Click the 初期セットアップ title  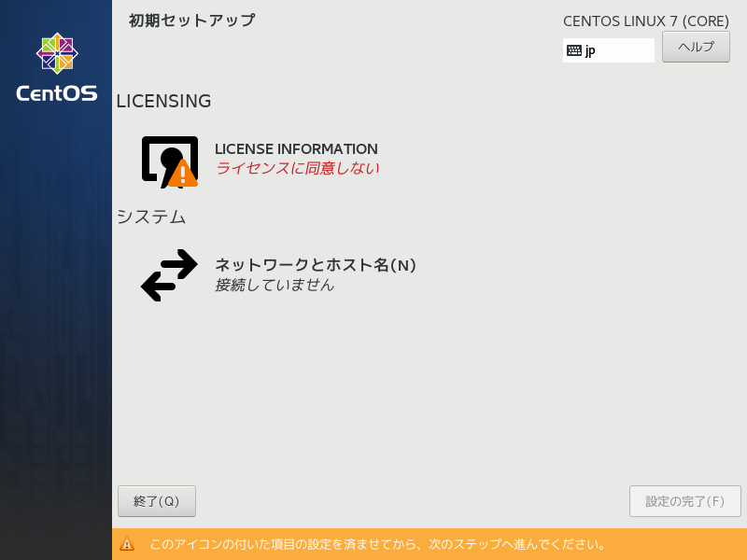[192, 21]
